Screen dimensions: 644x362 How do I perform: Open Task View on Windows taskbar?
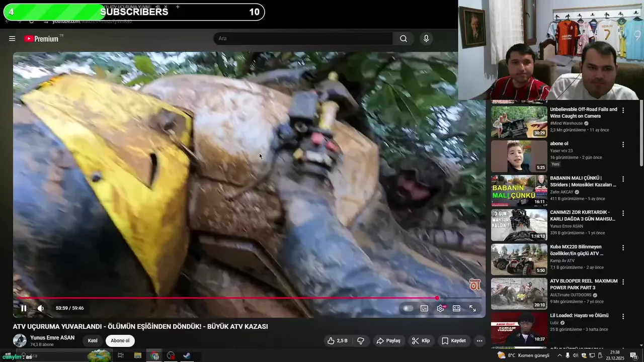[120, 356]
